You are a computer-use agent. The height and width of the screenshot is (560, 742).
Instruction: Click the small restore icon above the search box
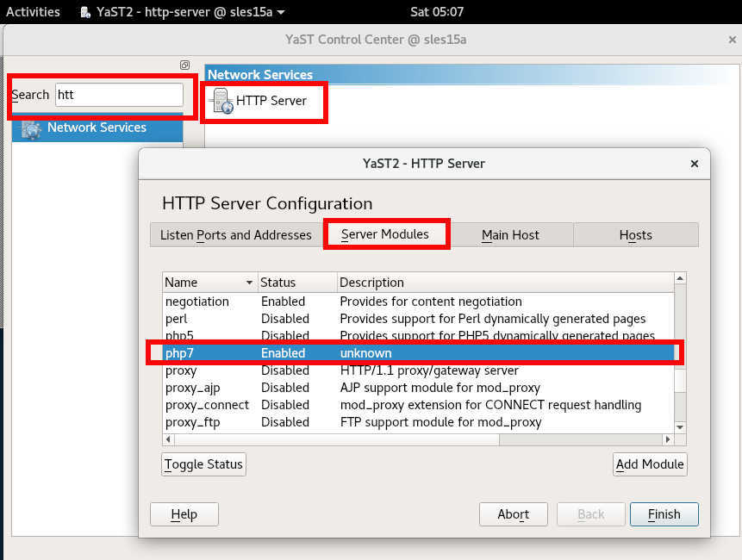(x=184, y=65)
